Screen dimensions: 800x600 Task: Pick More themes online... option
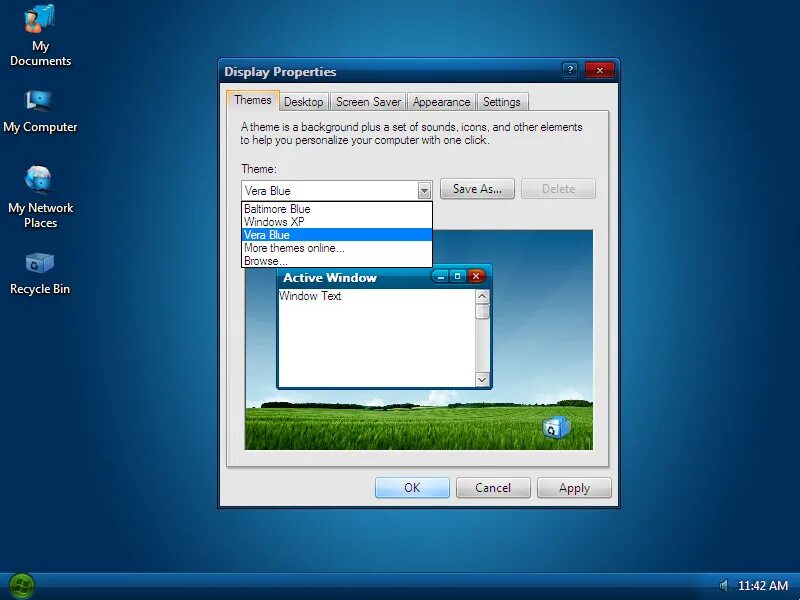pyautogui.click(x=337, y=248)
